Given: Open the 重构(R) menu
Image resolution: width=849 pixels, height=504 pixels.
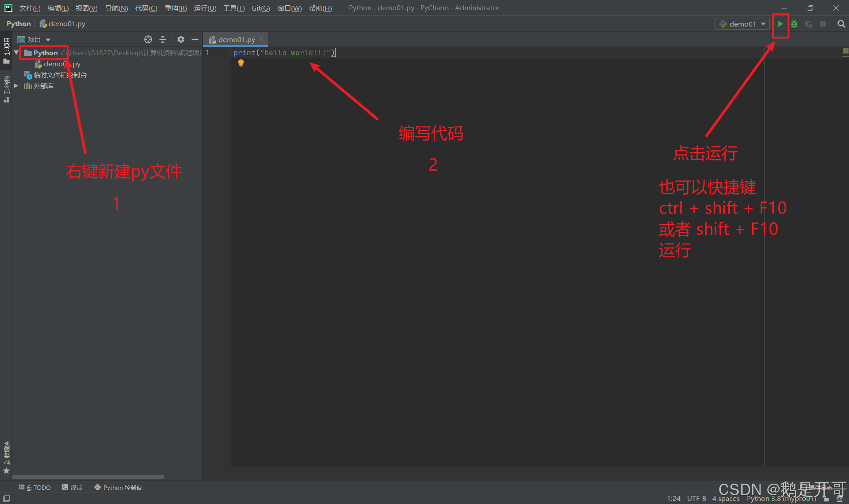Looking at the screenshot, I should coord(176,8).
